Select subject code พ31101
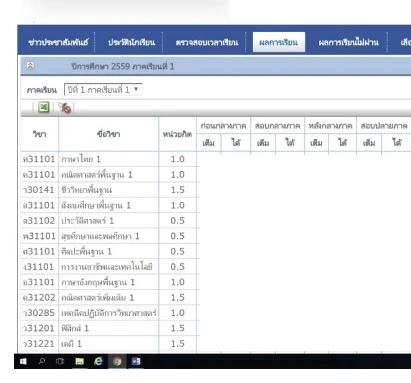 pyautogui.click(x=39, y=236)
